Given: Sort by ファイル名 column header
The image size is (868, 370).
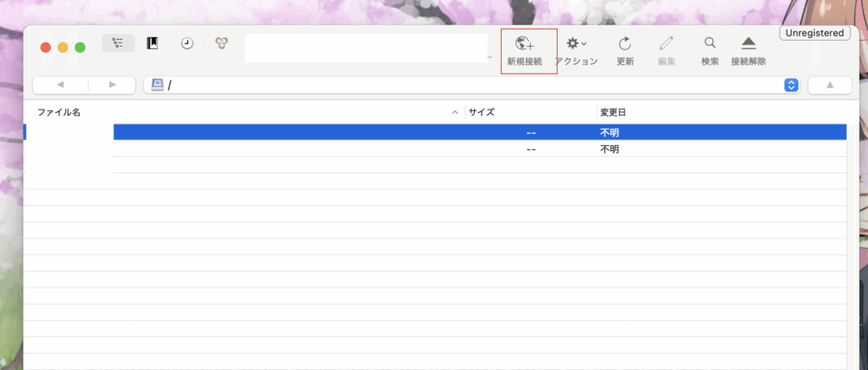Looking at the screenshot, I should coord(59,112).
